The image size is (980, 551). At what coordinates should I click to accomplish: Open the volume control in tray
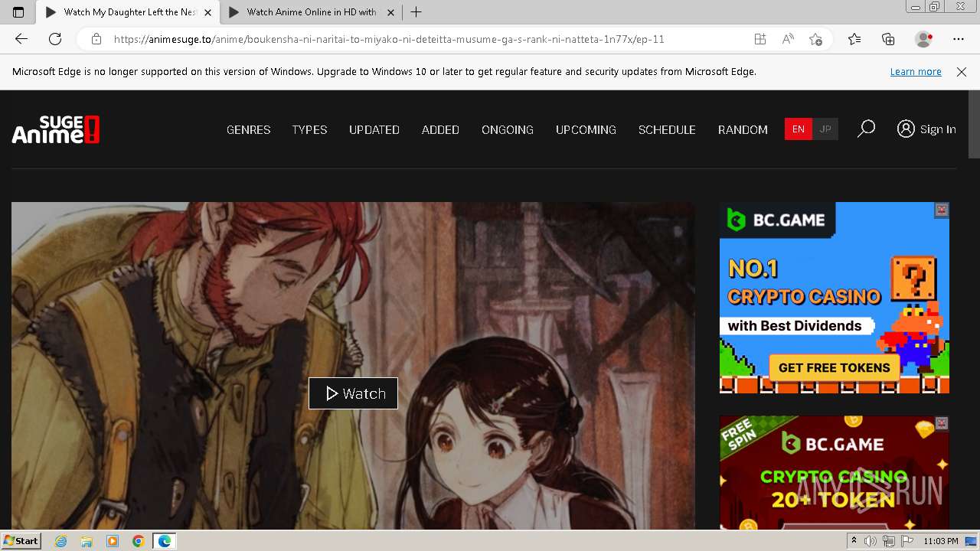click(x=871, y=541)
